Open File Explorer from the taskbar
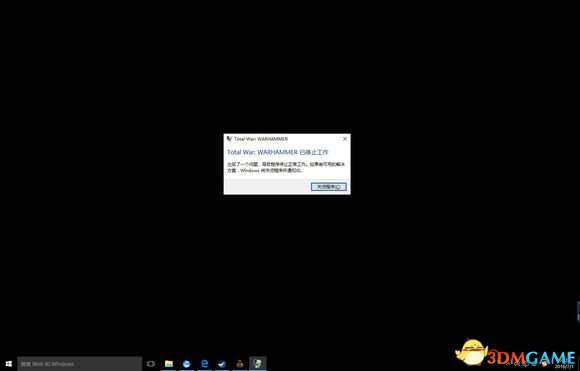Viewport: 580px width, 371px height. pos(169,364)
